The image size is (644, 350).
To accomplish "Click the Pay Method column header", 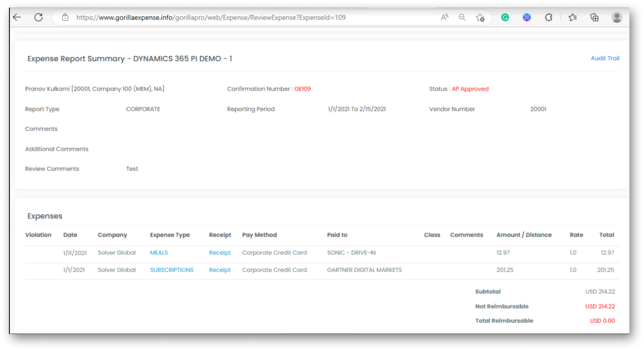I will click(259, 235).
